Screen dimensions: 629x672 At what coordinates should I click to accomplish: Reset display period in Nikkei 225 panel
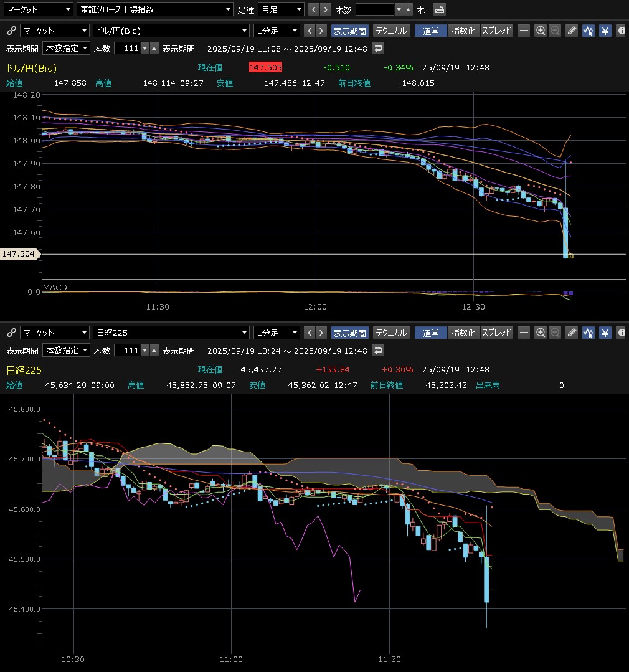click(378, 351)
